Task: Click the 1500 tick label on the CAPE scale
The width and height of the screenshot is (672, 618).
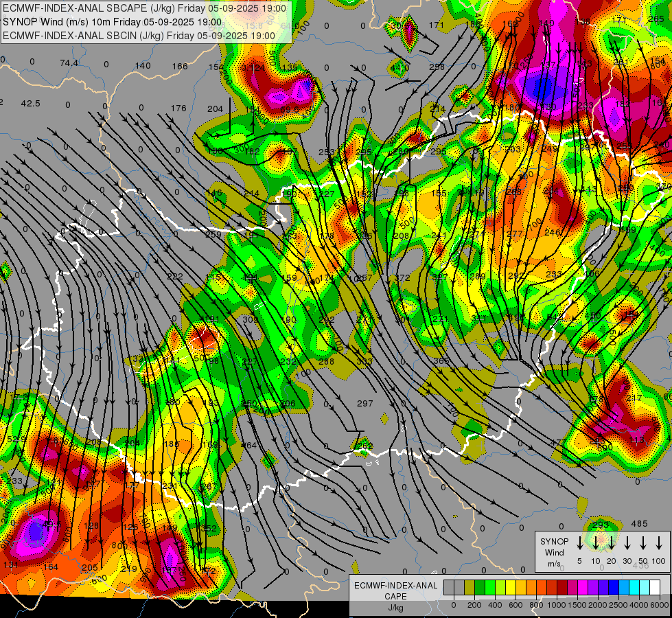Action: click(x=577, y=605)
